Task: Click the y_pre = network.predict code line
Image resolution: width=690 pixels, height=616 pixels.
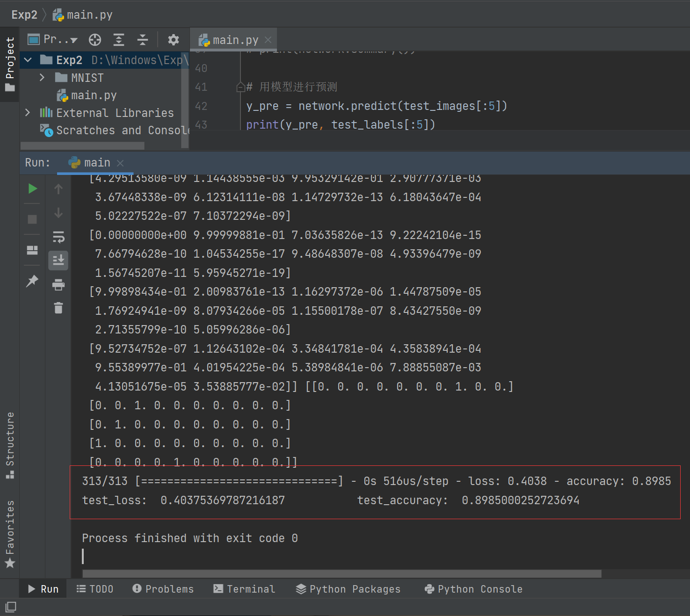Action: point(377,106)
